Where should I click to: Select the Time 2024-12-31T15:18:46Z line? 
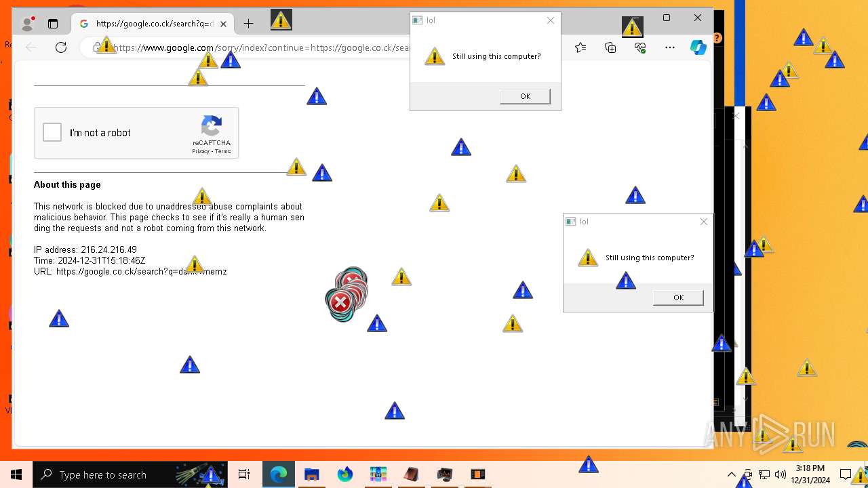(x=90, y=260)
